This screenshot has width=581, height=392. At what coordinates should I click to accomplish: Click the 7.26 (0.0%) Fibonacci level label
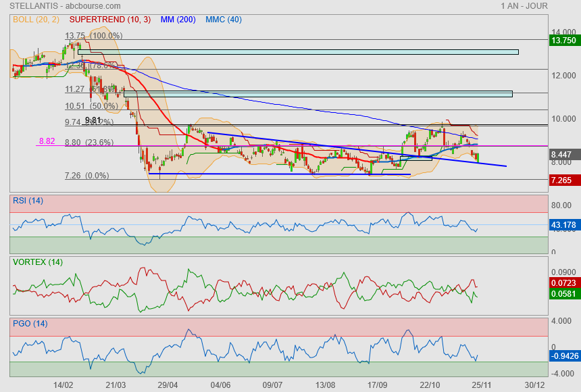(86, 176)
